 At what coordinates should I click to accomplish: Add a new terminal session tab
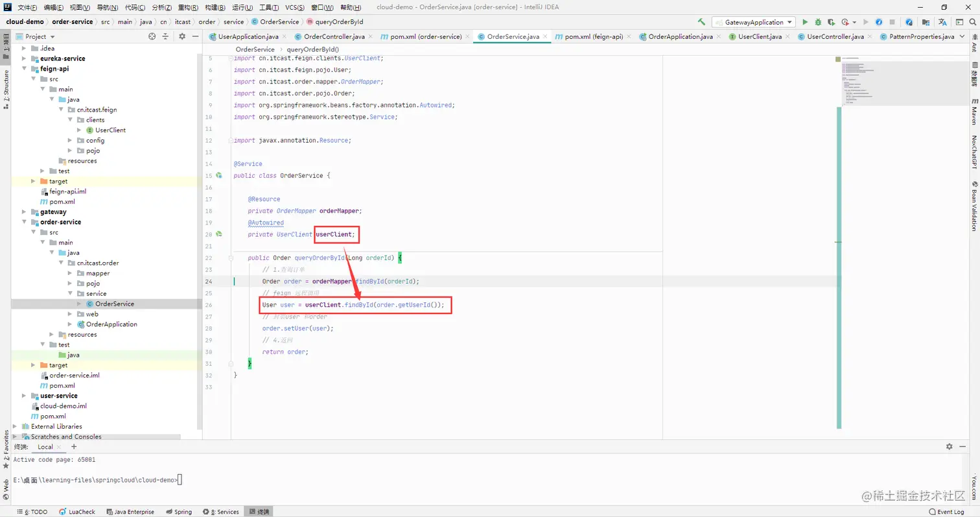[x=74, y=446]
